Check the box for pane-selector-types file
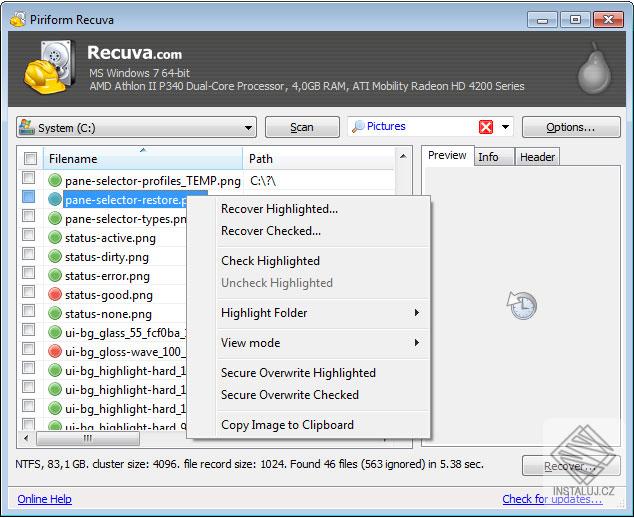The height and width of the screenshot is (518, 634). (x=28, y=216)
